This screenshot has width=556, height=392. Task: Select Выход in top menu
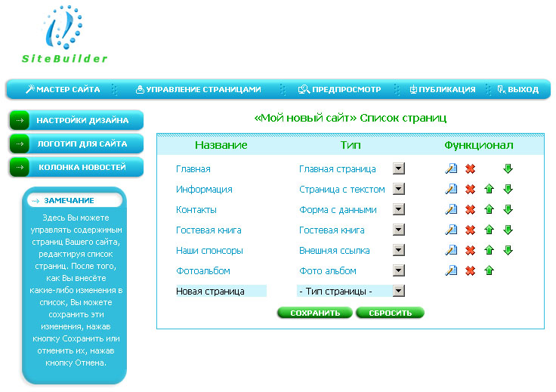point(517,89)
